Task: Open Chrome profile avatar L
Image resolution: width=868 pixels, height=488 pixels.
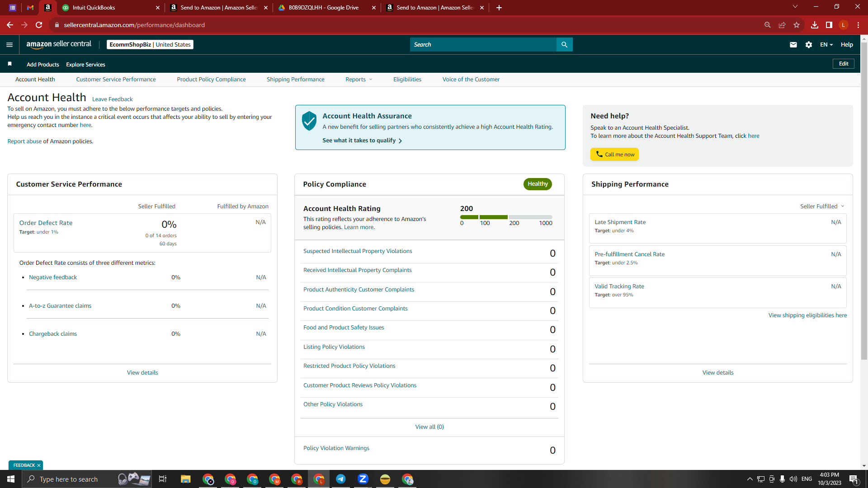Action: [844, 25]
